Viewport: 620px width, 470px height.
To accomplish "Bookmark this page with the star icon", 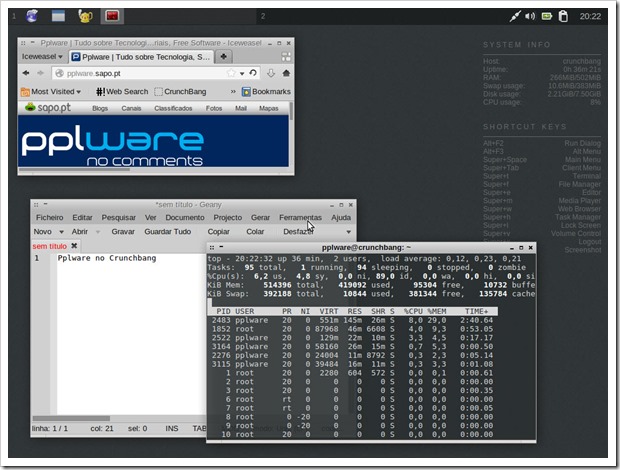I will pyautogui.click(x=231, y=73).
